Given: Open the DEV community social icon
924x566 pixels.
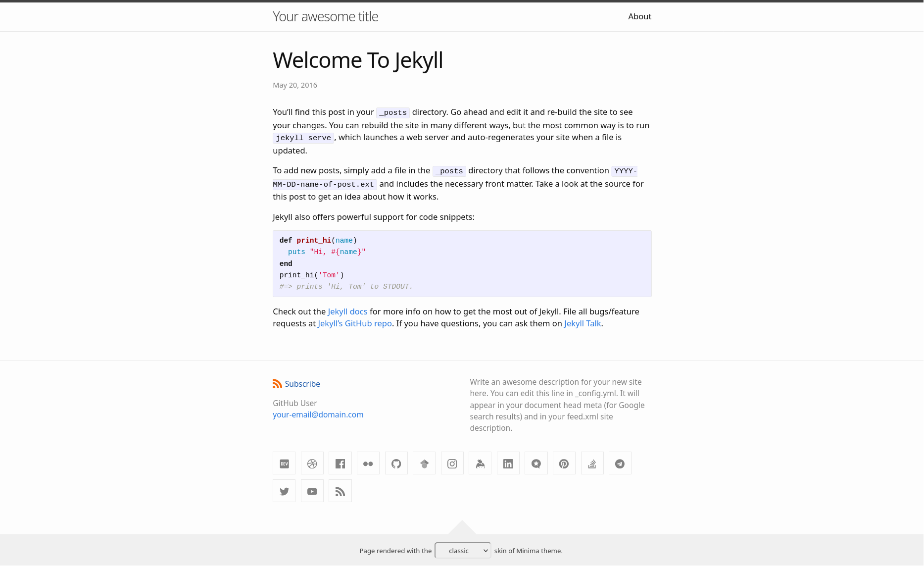Looking at the screenshot, I should pyautogui.click(x=284, y=463).
